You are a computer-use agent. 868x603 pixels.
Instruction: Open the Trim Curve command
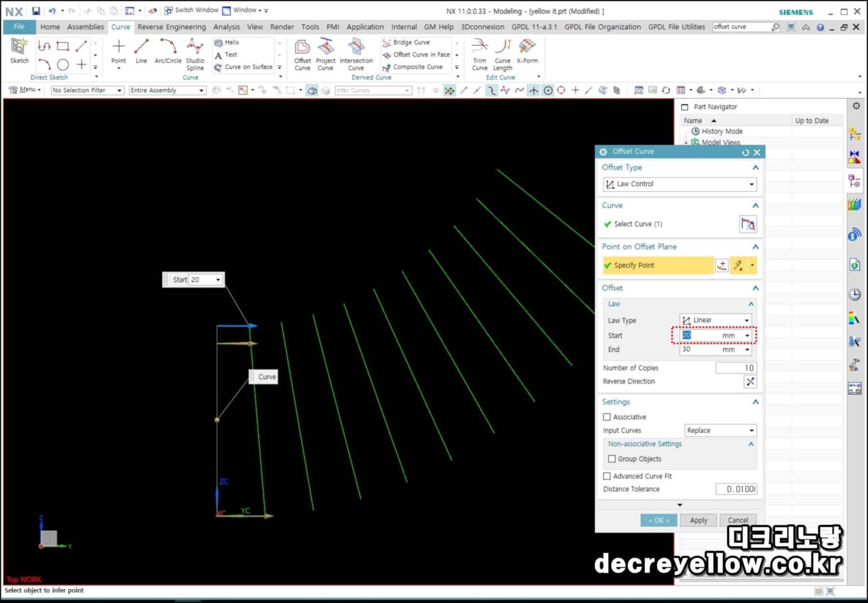[x=480, y=54]
